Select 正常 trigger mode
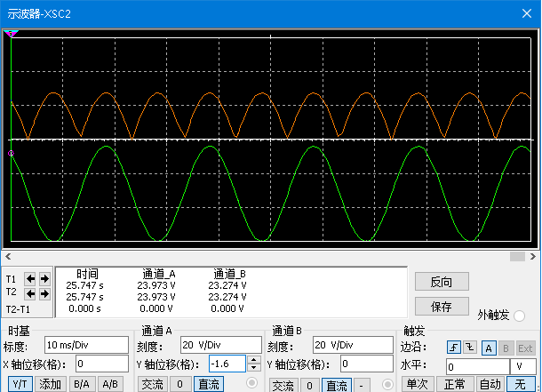 (455, 384)
